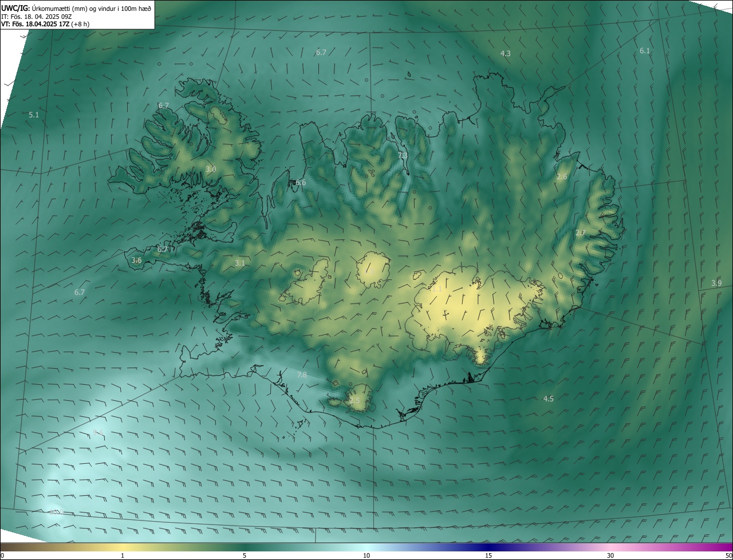
Task: Click the 3.6 value on Snæfellsnes tip
Action: click(x=136, y=261)
